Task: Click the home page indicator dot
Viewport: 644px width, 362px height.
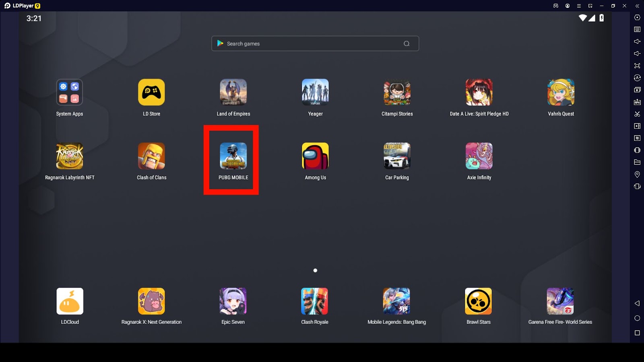Action: point(315,270)
